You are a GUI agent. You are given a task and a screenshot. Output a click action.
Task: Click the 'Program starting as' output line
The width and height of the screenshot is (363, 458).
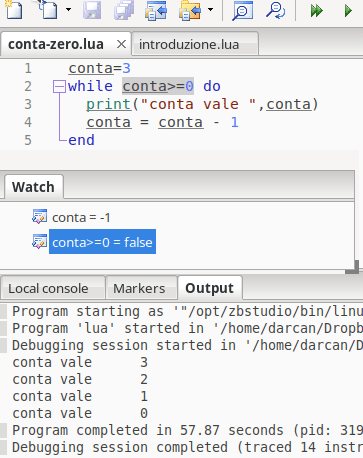click(187, 311)
